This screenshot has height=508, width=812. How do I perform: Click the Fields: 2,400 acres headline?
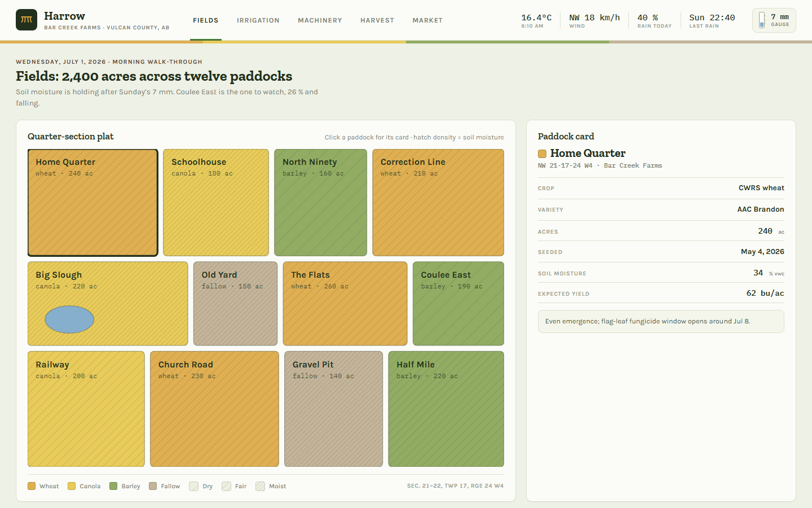[x=154, y=76]
